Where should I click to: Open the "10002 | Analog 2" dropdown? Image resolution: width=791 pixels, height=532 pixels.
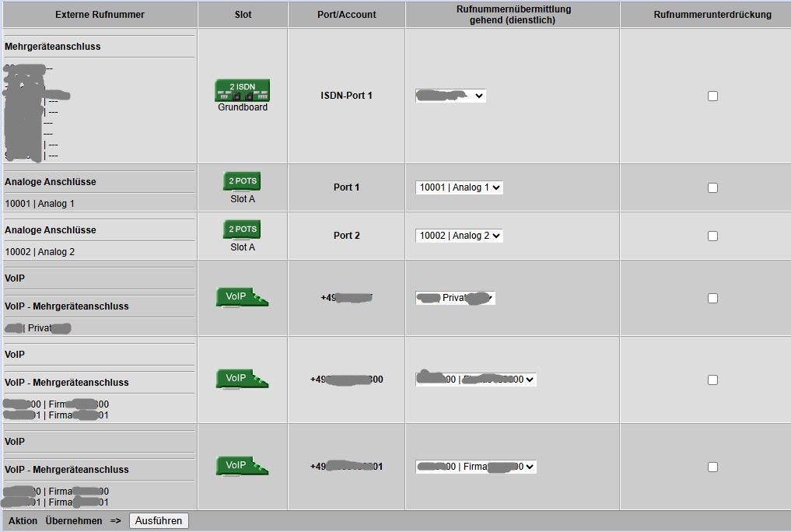[x=459, y=236]
